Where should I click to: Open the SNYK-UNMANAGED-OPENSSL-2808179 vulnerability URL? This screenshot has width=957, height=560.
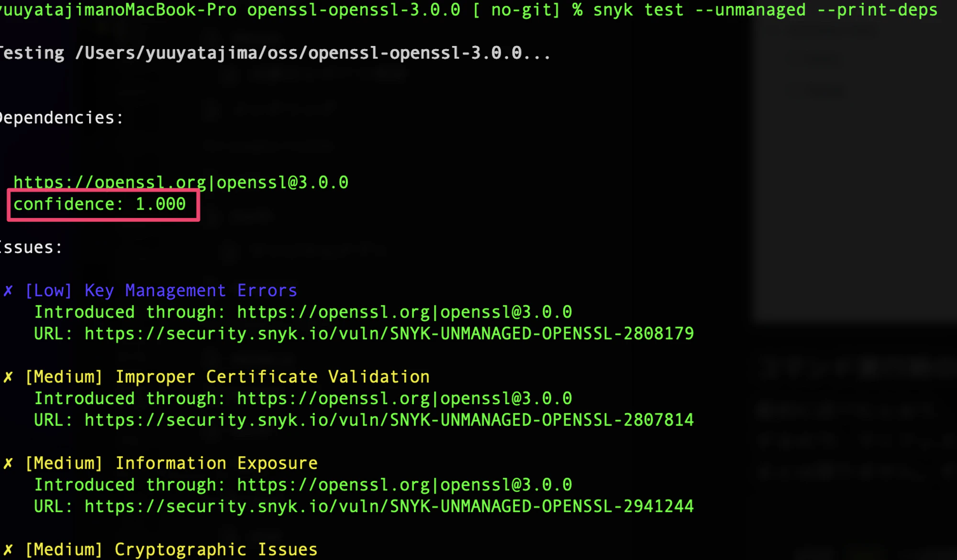[389, 334]
